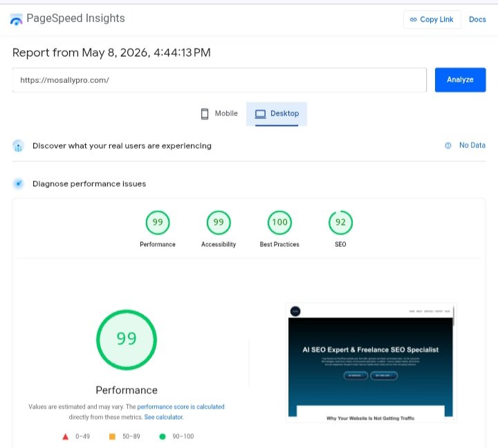The height and width of the screenshot is (448, 498).
Task: Click 'Discover what your real users are experiencing' text
Action: (122, 146)
